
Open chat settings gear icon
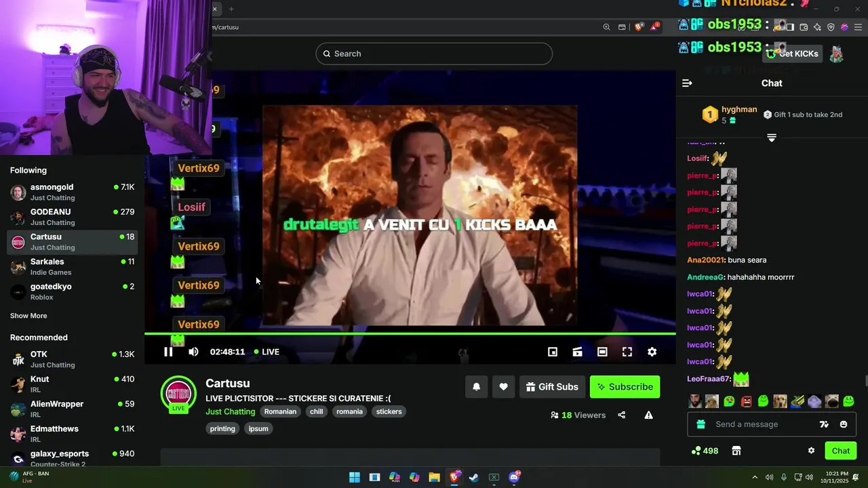click(811, 451)
